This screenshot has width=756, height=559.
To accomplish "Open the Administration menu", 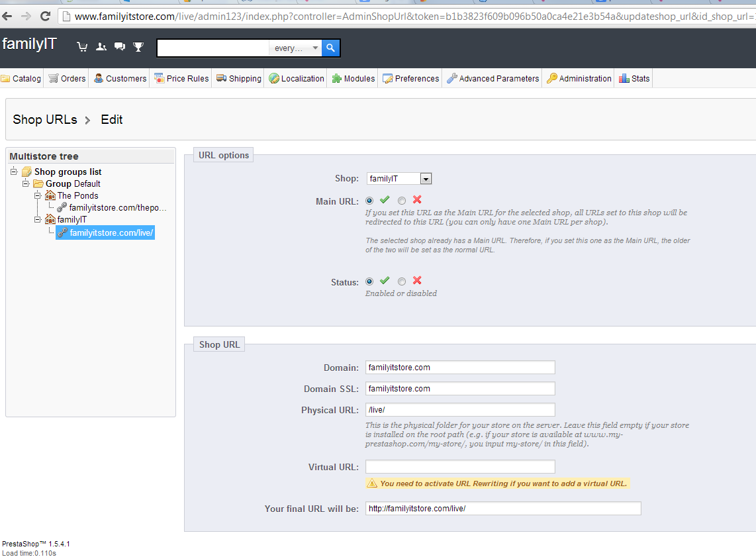I will tap(579, 79).
